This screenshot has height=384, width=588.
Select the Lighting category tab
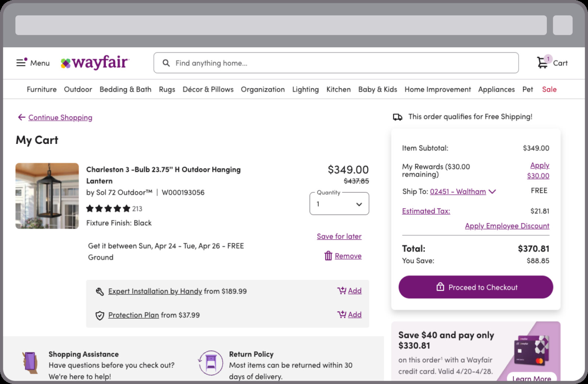(305, 89)
